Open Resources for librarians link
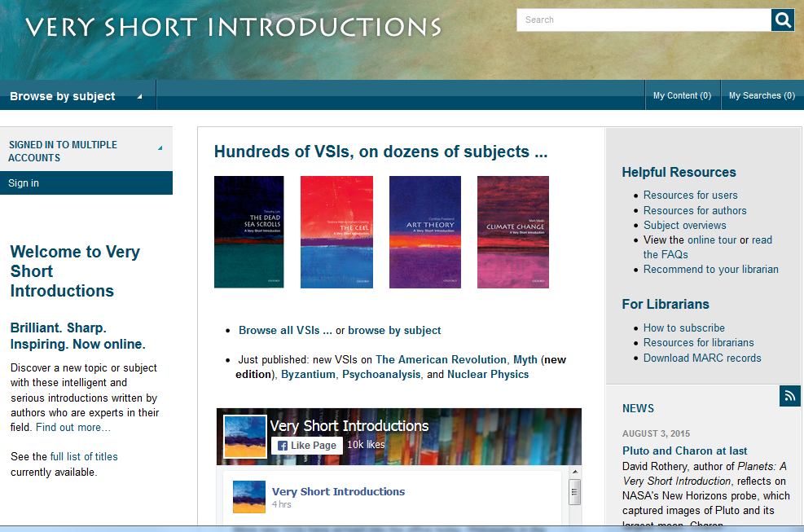804x532 pixels. [698, 343]
